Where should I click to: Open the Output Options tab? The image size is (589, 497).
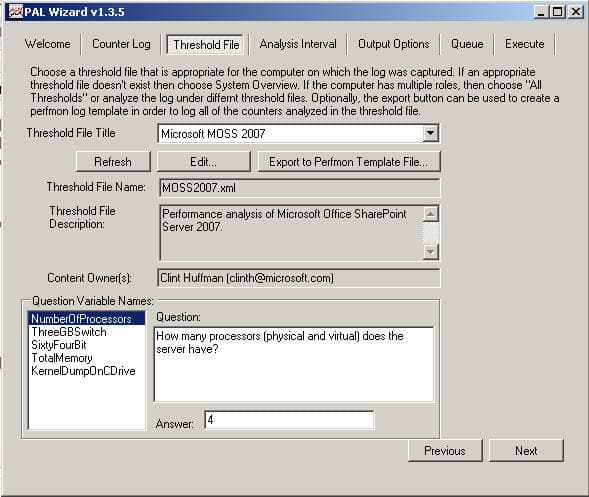point(394,44)
